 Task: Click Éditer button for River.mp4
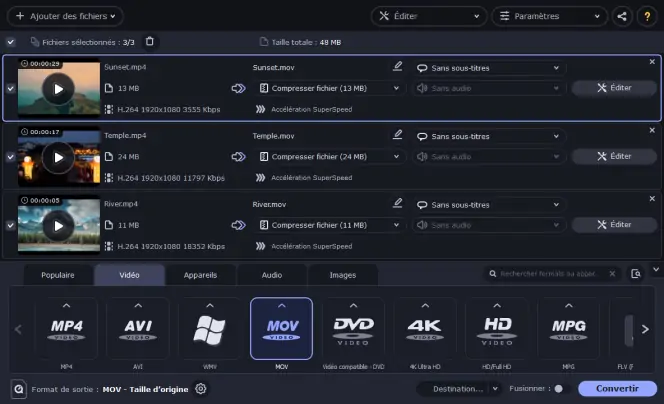click(614, 225)
